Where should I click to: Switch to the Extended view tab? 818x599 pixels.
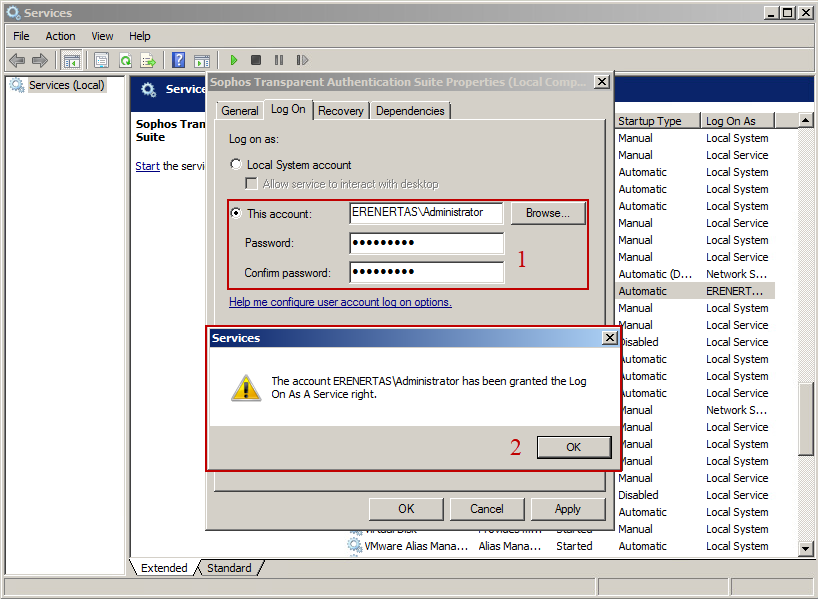tap(164, 568)
